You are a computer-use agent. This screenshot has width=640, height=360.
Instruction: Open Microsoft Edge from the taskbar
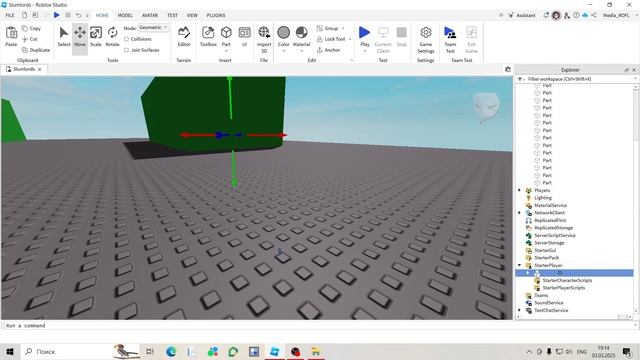coord(171,351)
